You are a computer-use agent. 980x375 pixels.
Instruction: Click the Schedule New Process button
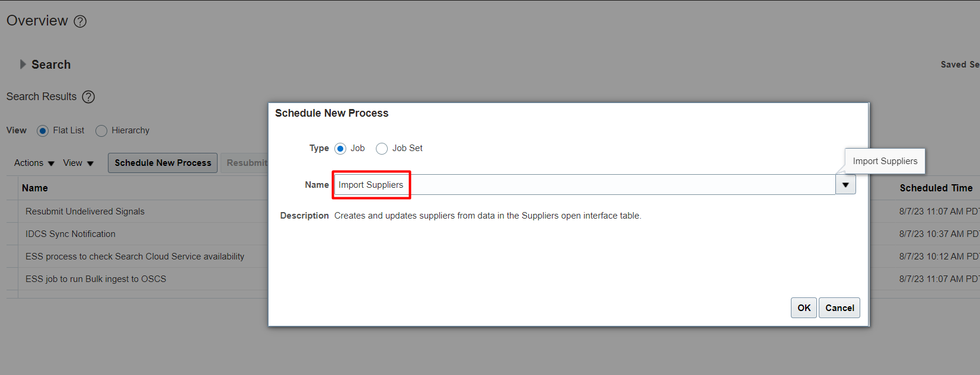click(x=162, y=163)
